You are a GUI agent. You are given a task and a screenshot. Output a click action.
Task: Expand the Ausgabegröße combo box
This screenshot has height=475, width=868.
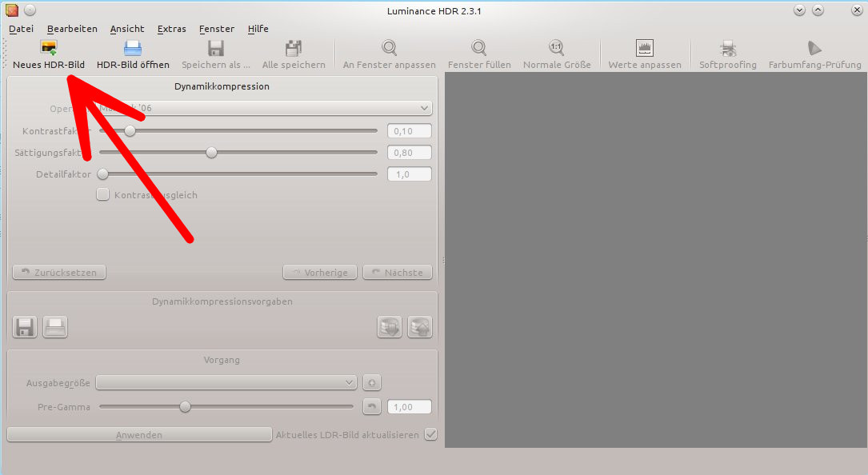[x=226, y=382]
